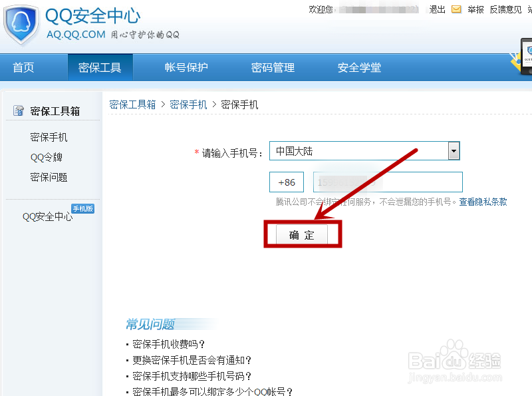Select QQ令牌 in the sidebar

pos(47,157)
